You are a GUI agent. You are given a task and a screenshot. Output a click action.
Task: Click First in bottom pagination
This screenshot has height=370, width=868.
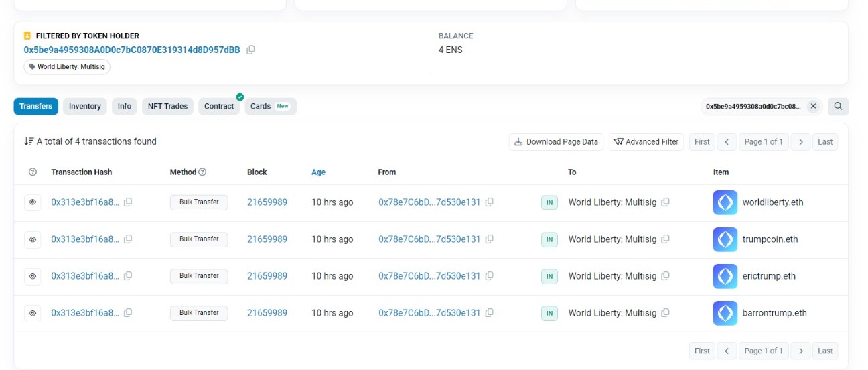pos(702,351)
